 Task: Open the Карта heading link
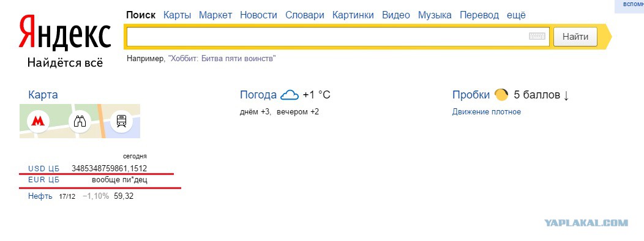[x=43, y=95]
